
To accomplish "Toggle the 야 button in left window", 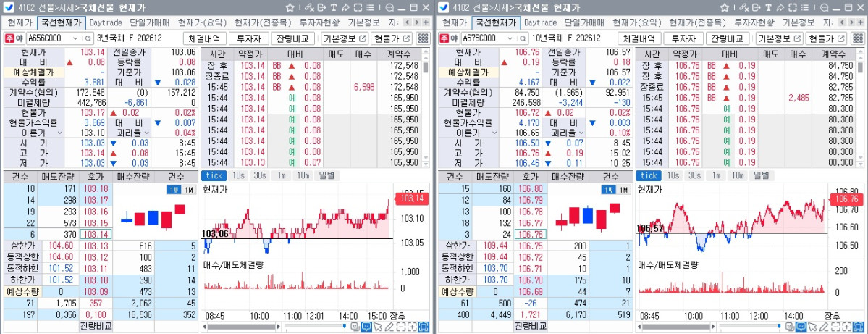I will 20,39.
